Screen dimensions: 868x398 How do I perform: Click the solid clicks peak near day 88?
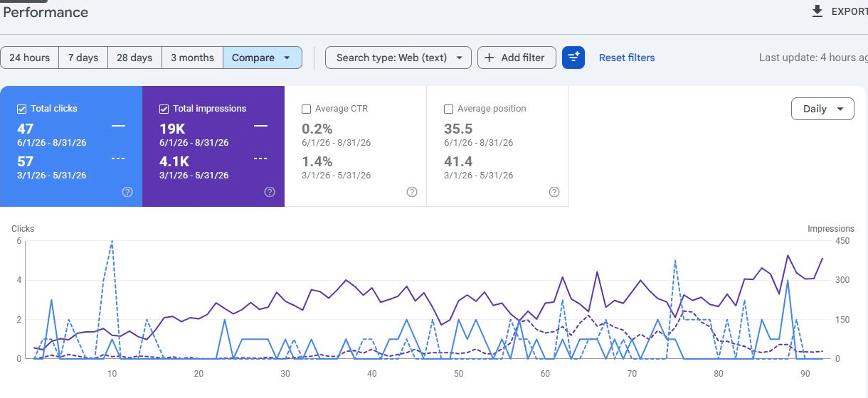point(788,281)
